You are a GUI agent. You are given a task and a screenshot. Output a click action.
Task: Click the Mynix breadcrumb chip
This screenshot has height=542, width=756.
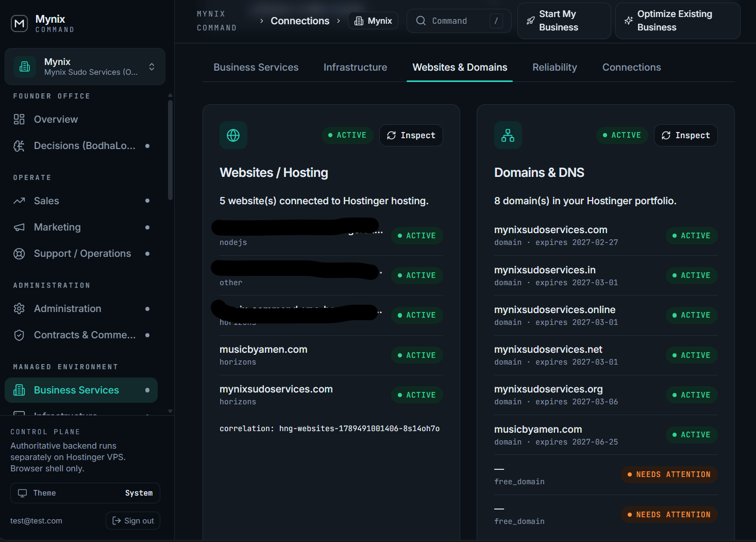click(x=373, y=21)
